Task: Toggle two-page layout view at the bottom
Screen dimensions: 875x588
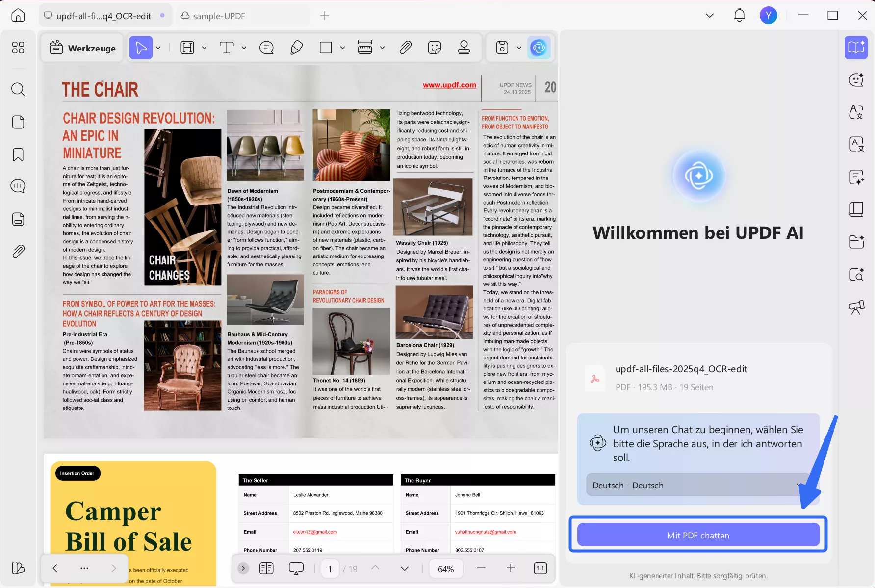Action: [266, 568]
